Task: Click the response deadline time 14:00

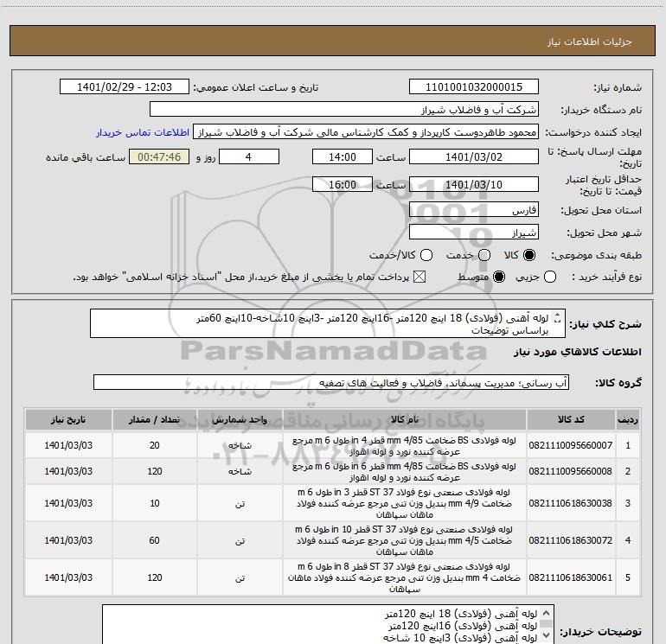Action: click(x=343, y=156)
